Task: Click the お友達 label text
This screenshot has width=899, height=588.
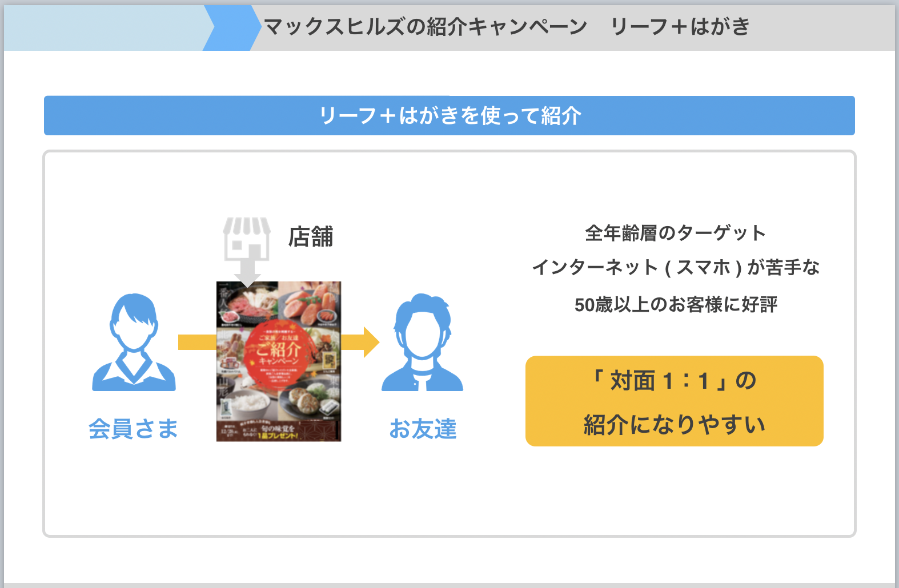Action: tap(423, 429)
